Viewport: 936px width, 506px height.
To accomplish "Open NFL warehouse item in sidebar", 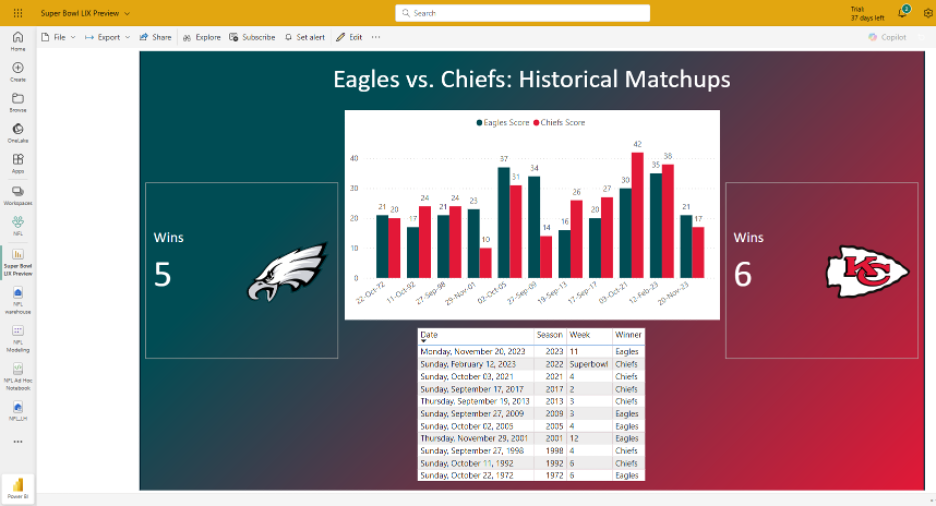I will (x=18, y=300).
